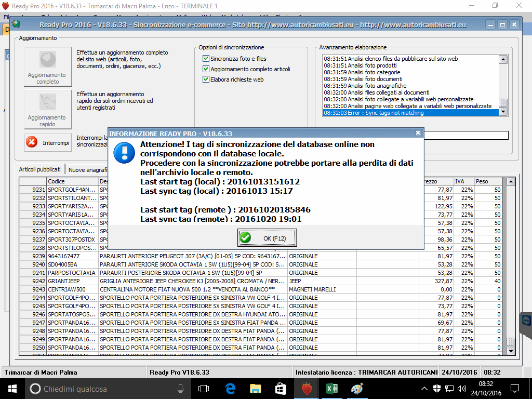Image resolution: width=532 pixels, height=399 pixels.
Task: Click the articles table scroll-down arrow
Action: point(511,351)
